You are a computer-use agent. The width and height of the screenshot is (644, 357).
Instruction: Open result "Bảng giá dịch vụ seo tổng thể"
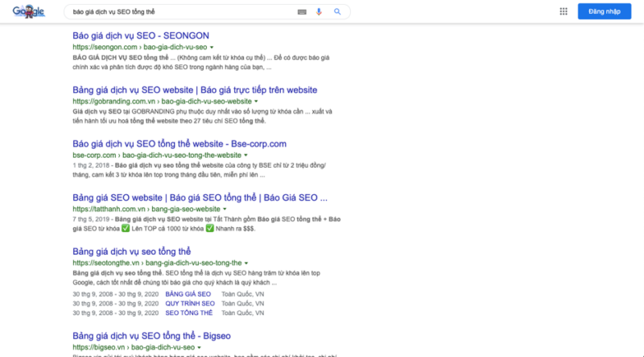(x=132, y=251)
